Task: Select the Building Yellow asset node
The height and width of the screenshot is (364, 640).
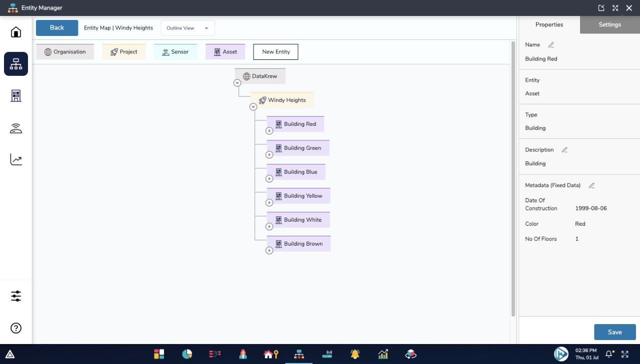Action: (x=298, y=196)
